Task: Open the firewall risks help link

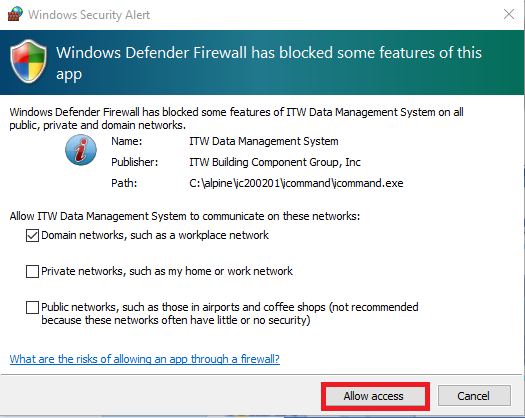Action: [145, 359]
